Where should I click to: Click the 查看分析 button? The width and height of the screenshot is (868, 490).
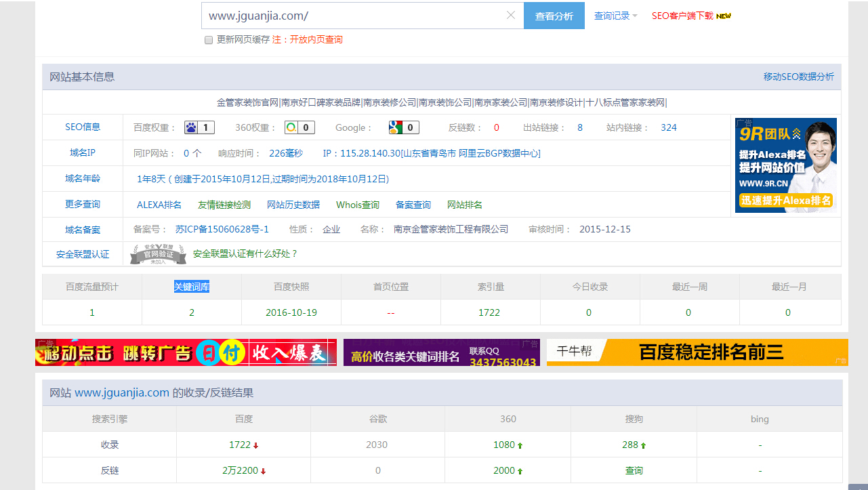tap(554, 16)
